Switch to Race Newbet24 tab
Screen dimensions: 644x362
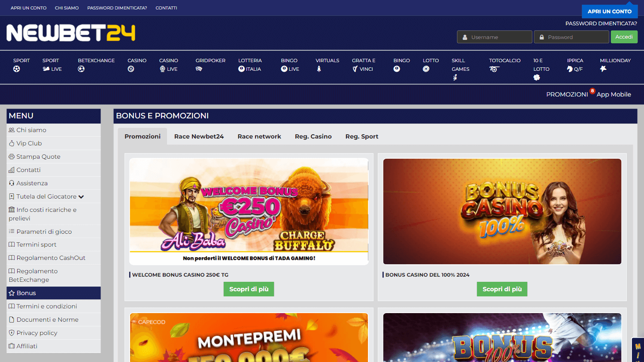click(x=199, y=136)
